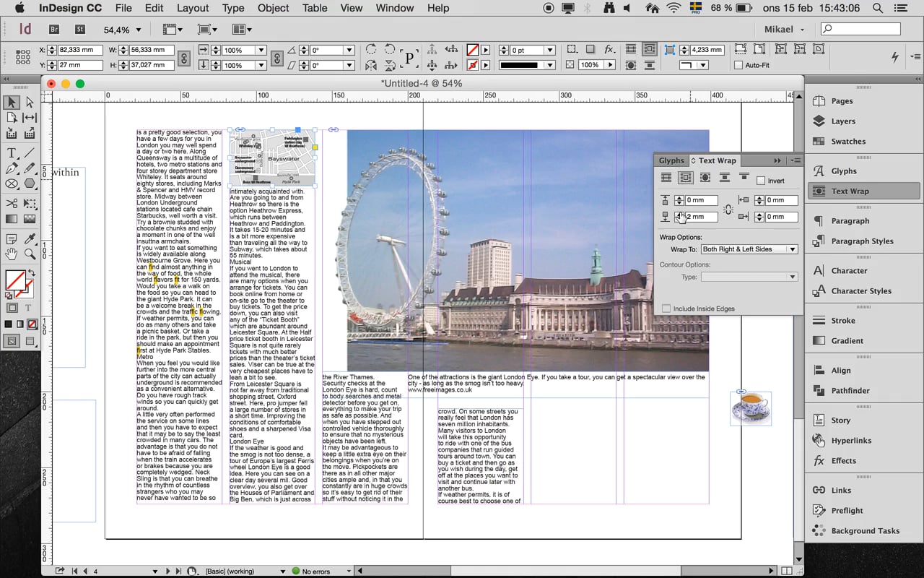
Task: Click Jump Object wrap icon
Action: pos(724,178)
